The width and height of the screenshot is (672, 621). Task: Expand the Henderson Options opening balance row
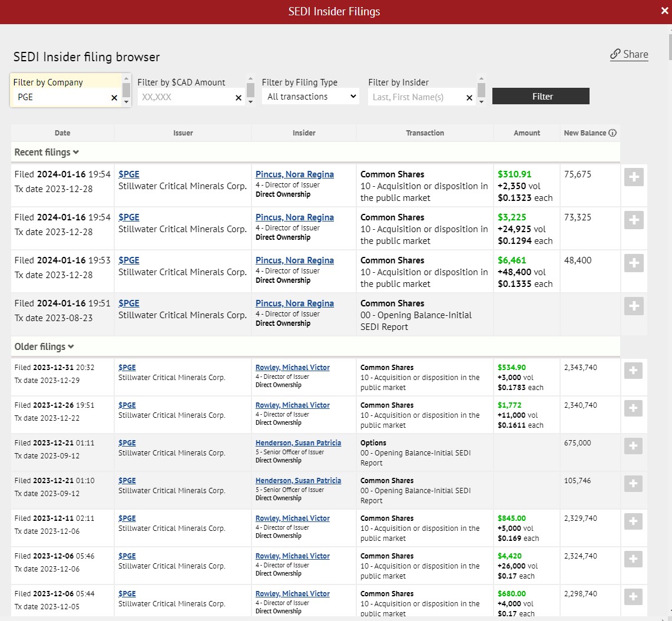(633, 446)
